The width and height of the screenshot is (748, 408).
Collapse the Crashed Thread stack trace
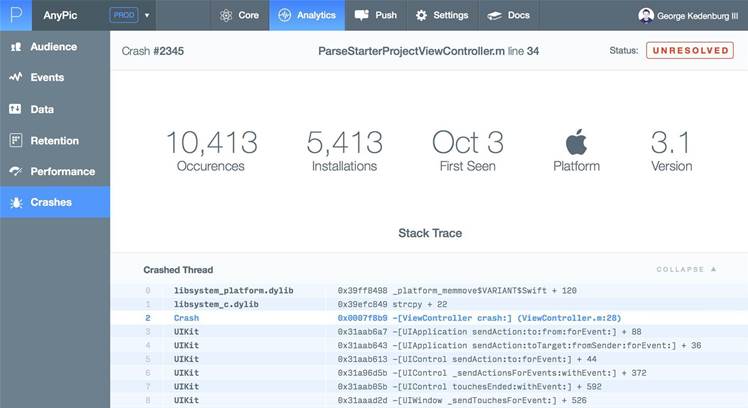[x=686, y=269]
